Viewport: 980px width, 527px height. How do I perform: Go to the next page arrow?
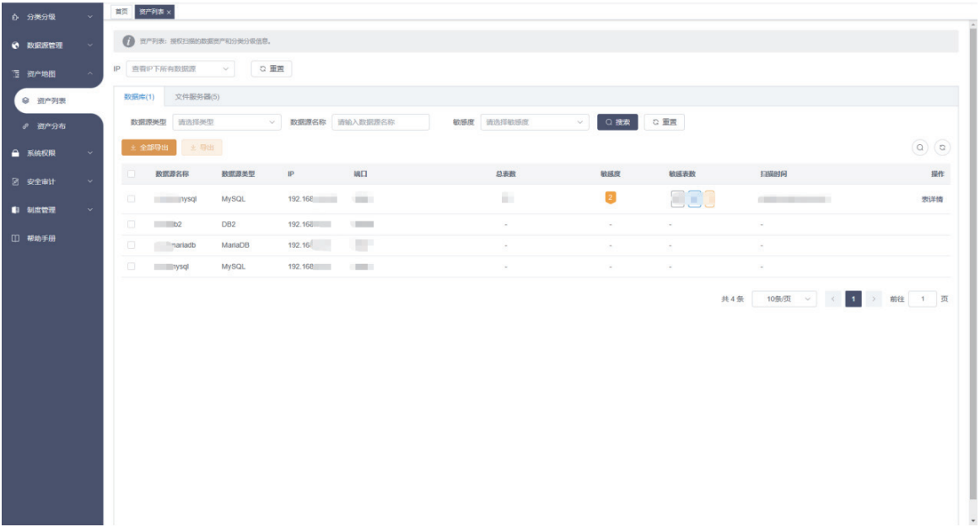click(875, 299)
